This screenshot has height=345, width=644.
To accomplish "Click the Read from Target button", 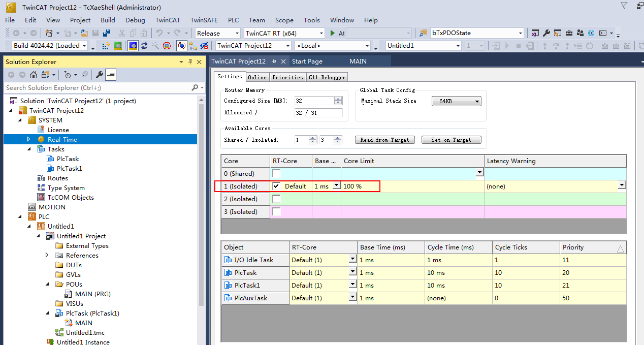I will click(385, 140).
